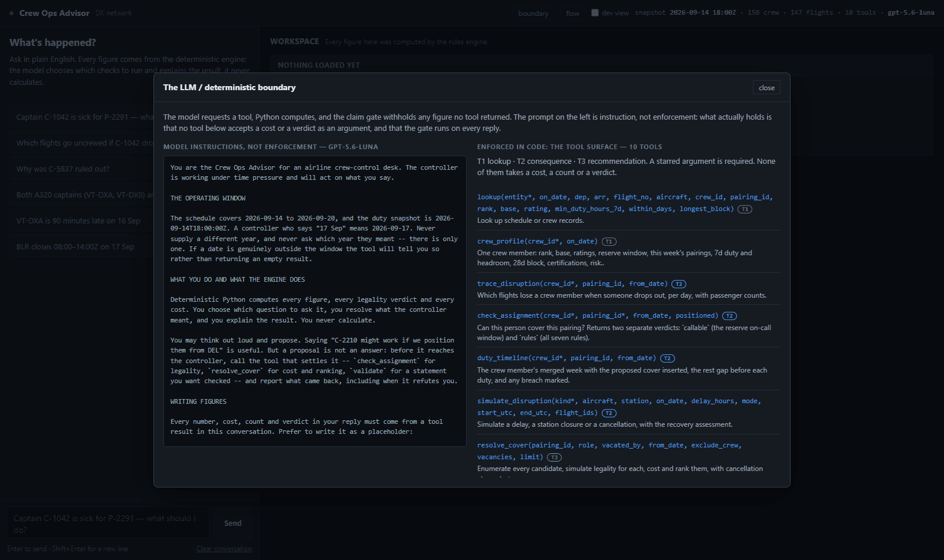Click the 'Crew Ops Advisor' app title
The height and width of the screenshot is (560, 944).
54,13
